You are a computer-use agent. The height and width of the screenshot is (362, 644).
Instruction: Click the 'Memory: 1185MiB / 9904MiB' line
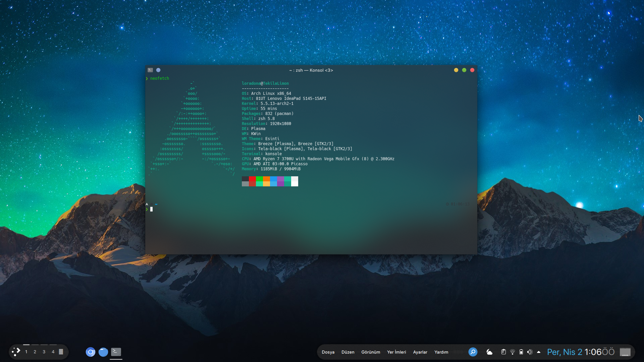pyautogui.click(x=271, y=169)
